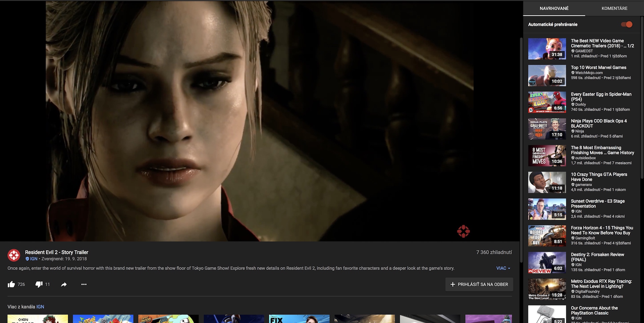
Task: Click the Resident Evil 2 - Story Trailer title
Action: click(57, 252)
